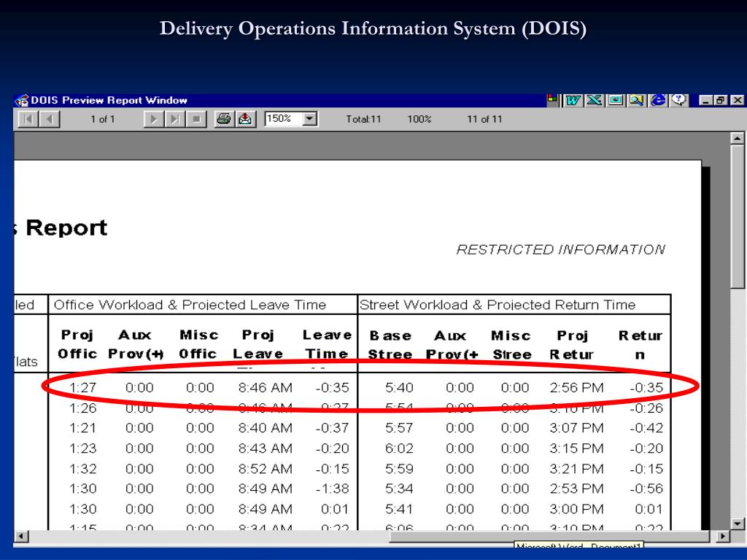
Task: Advance to the next report page
Action: coord(153,119)
